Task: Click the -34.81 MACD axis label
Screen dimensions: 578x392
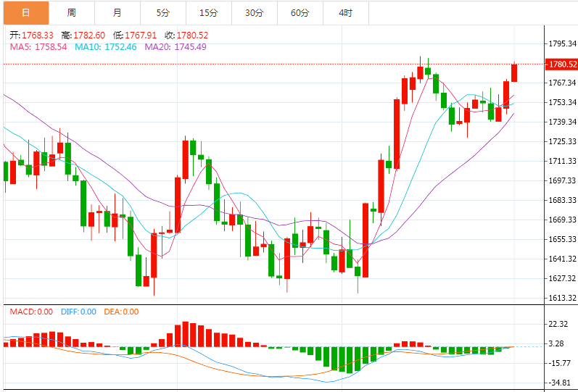Action: [x=558, y=383]
